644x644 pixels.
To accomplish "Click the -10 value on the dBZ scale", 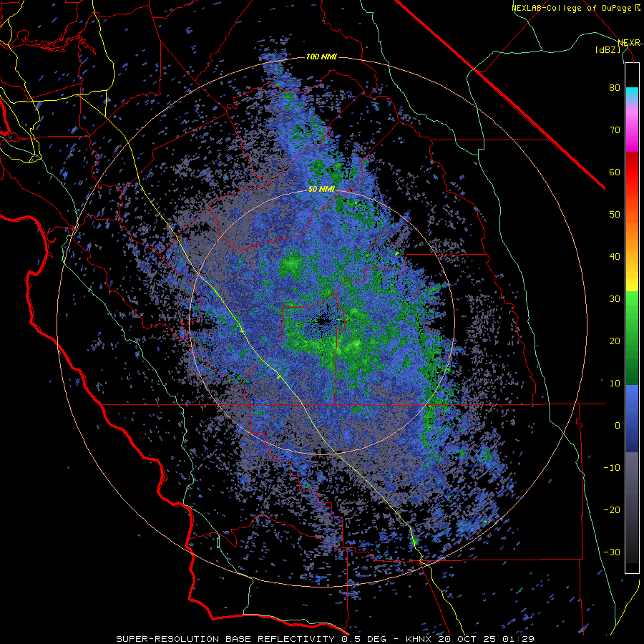I will click(x=612, y=468).
